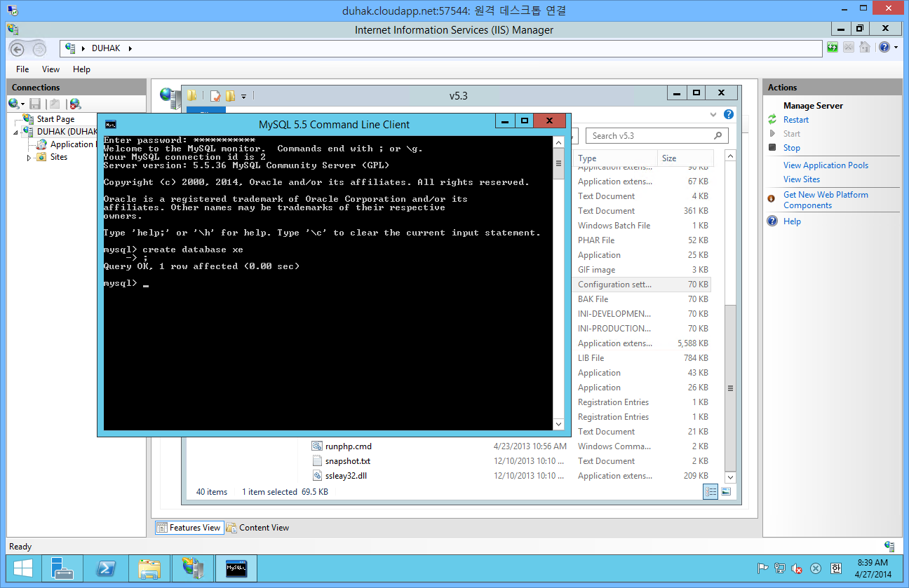Switch to Features View tab
The width and height of the screenshot is (909, 588).
click(x=189, y=528)
